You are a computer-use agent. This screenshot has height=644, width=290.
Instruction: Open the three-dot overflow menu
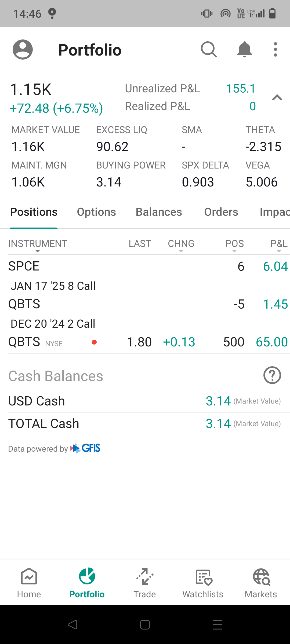(275, 50)
